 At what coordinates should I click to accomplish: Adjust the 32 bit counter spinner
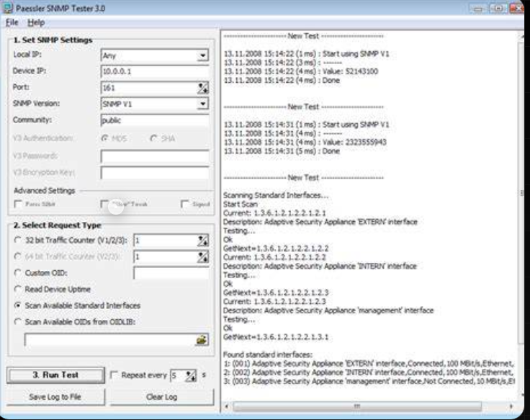(203, 241)
